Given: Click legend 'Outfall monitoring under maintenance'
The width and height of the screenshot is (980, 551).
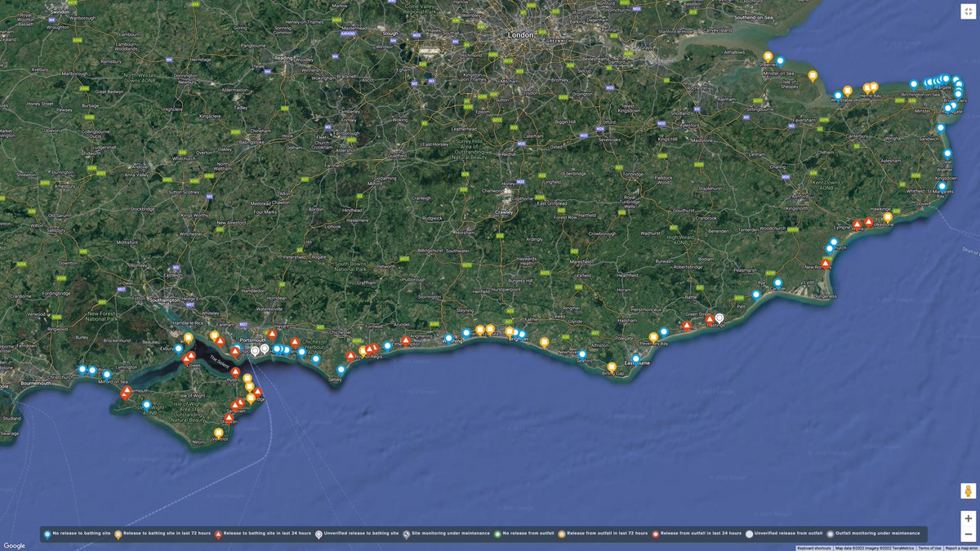Looking at the screenshot, I should tap(873, 533).
